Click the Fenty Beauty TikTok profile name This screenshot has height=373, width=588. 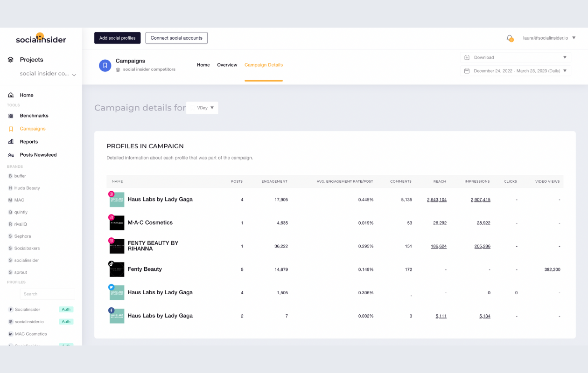(x=145, y=269)
